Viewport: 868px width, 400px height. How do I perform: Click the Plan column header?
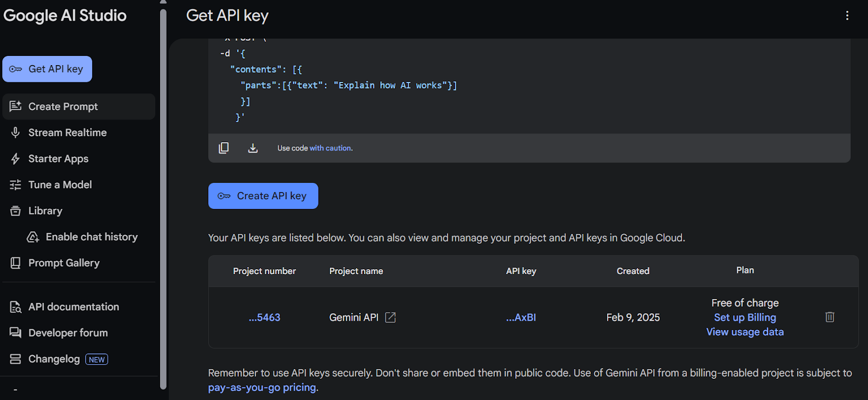[745, 270]
